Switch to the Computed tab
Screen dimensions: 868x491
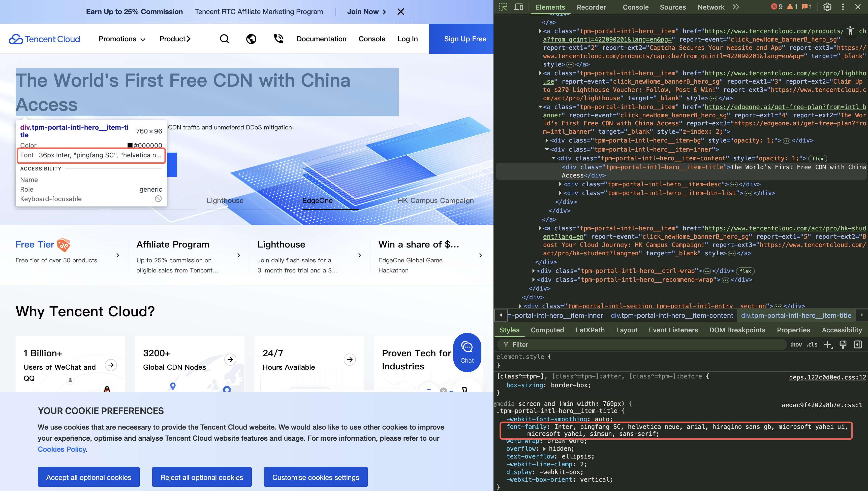547,330
